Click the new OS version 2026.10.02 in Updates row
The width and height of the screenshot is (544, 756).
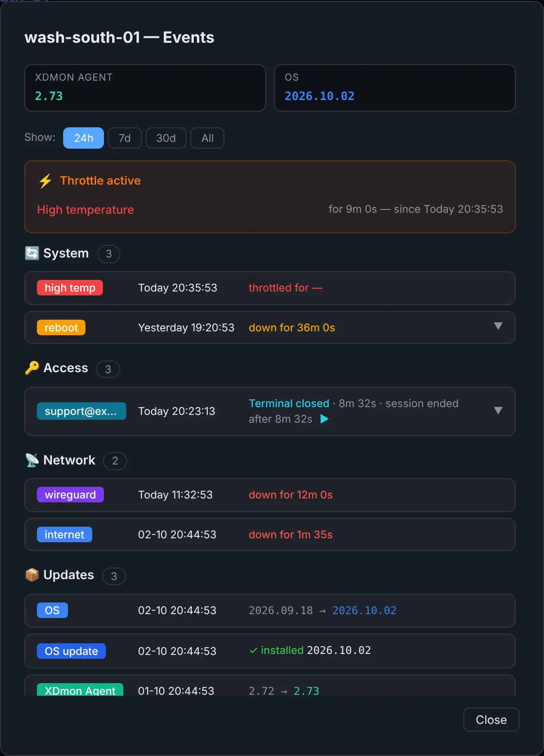(x=364, y=610)
